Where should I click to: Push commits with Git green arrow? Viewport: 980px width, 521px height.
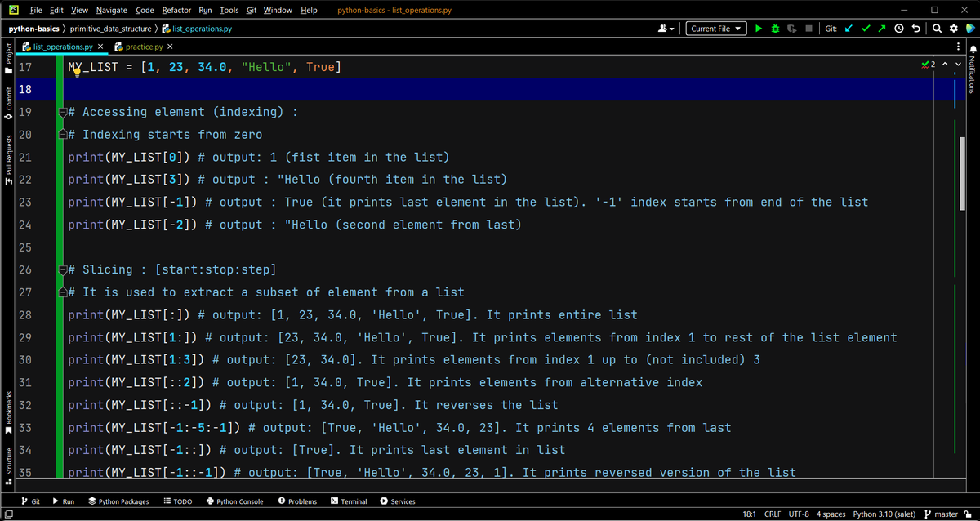click(x=882, y=29)
